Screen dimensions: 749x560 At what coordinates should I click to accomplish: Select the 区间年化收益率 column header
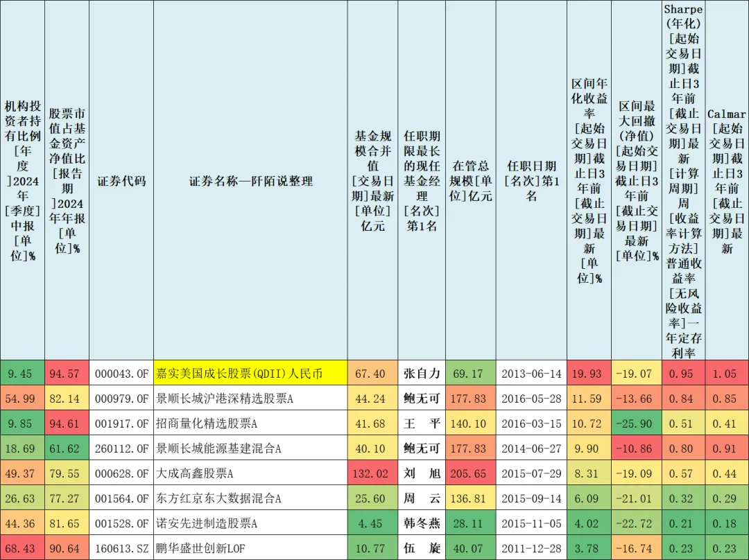pos(589,181)
